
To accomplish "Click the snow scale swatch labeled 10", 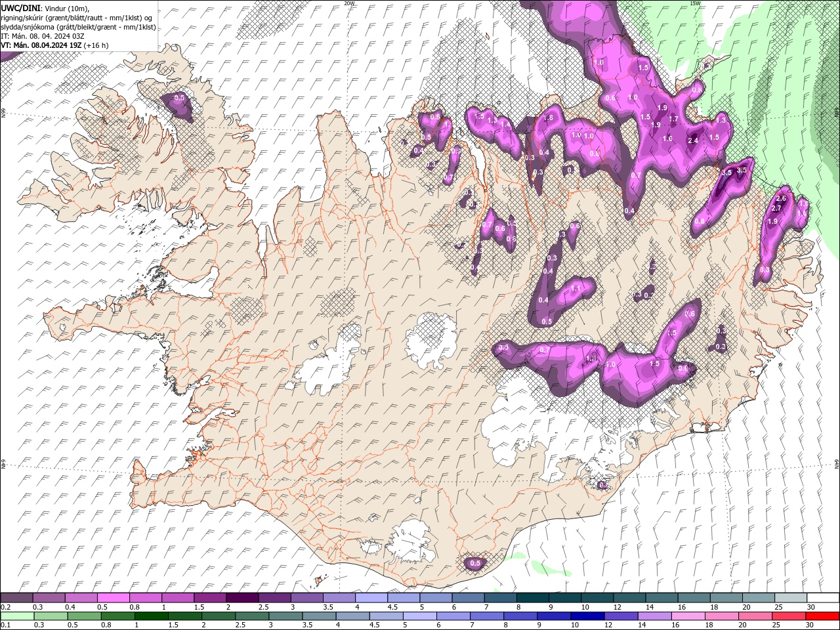I will (597, 598).
